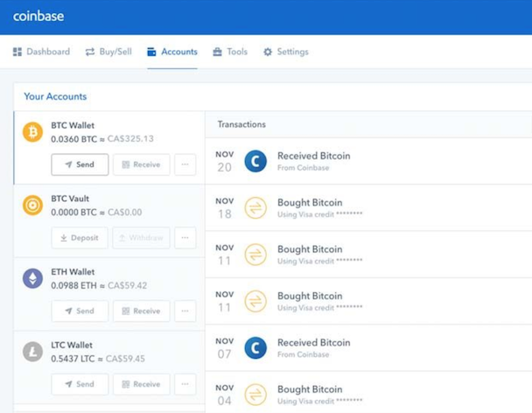
Task: Click the download icon in Deposit button
Action: tap(64, 238)
